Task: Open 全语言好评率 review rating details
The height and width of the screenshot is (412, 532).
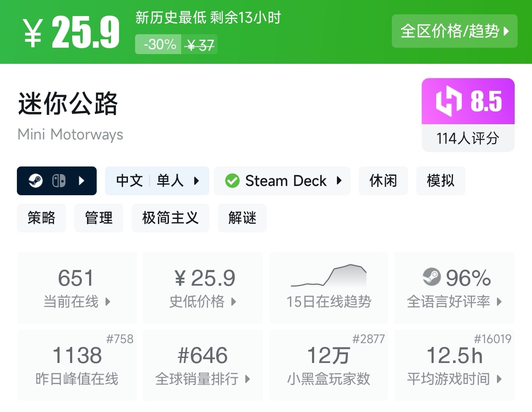Action: click(454, 288)
